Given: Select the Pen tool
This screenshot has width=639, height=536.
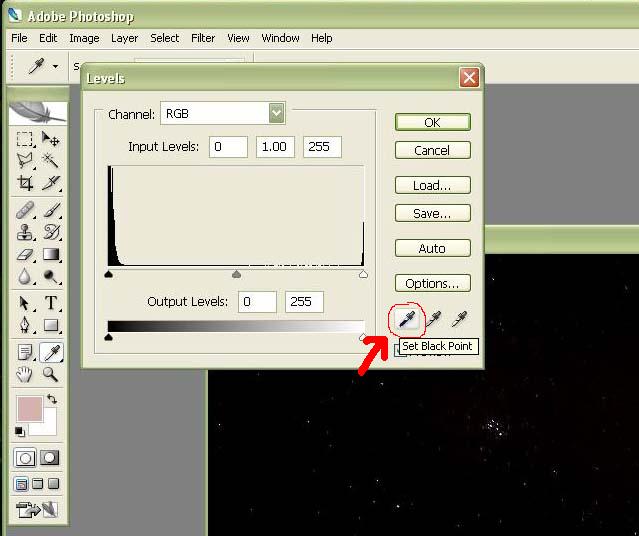Looking at the screenshot, I should click(25, 325).
